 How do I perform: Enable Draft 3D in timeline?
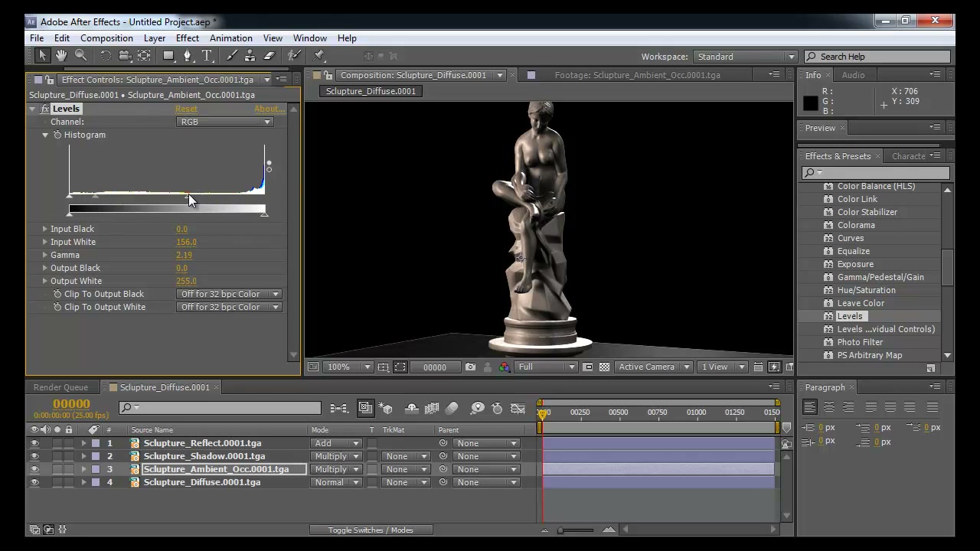pyautogui.click(x=386, y=409)
